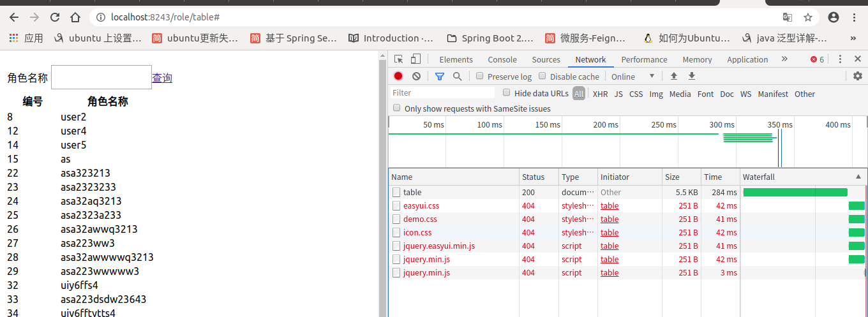Sort requests by Size column

(x=681, y=177)
